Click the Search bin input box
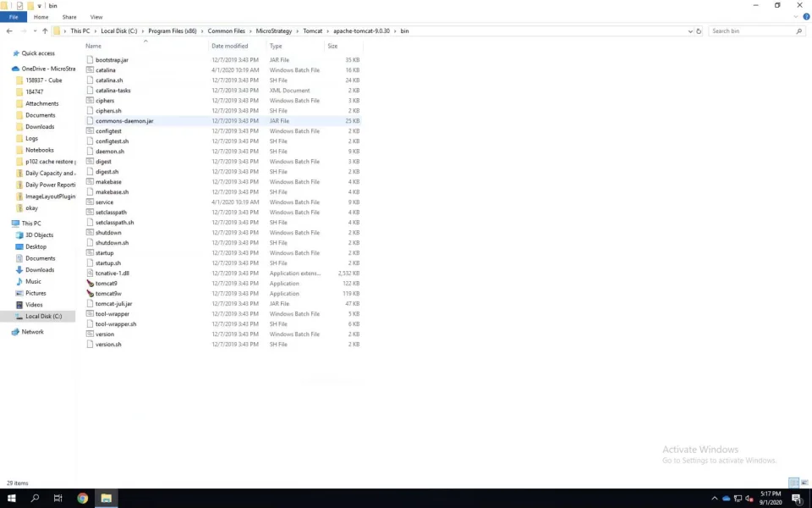The image size is (812, 508). [x=756, y=31]
